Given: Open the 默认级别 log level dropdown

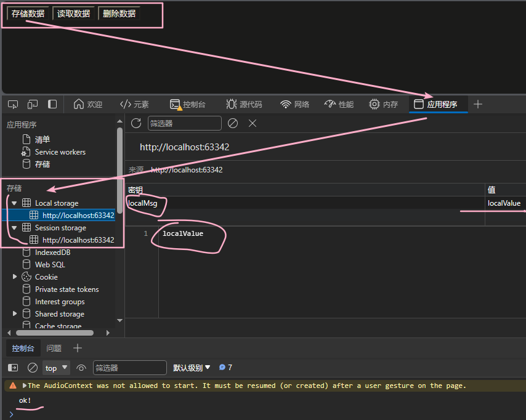Looking at the screenshot, I should coord(192,368).
